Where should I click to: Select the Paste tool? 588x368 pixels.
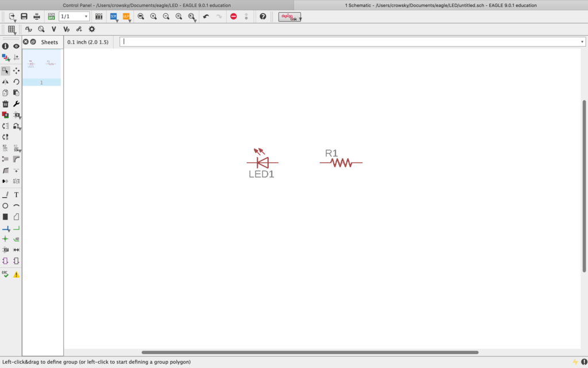(16, 93)
